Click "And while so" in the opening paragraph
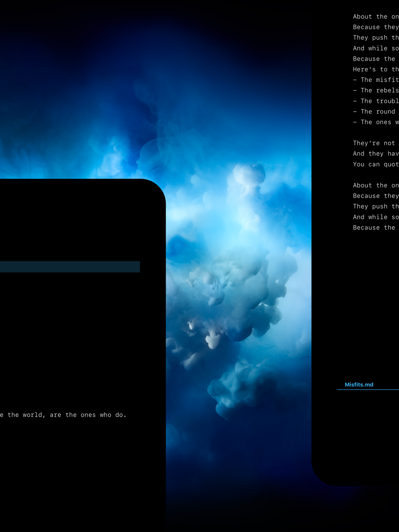399x532 pixels. 375,48
